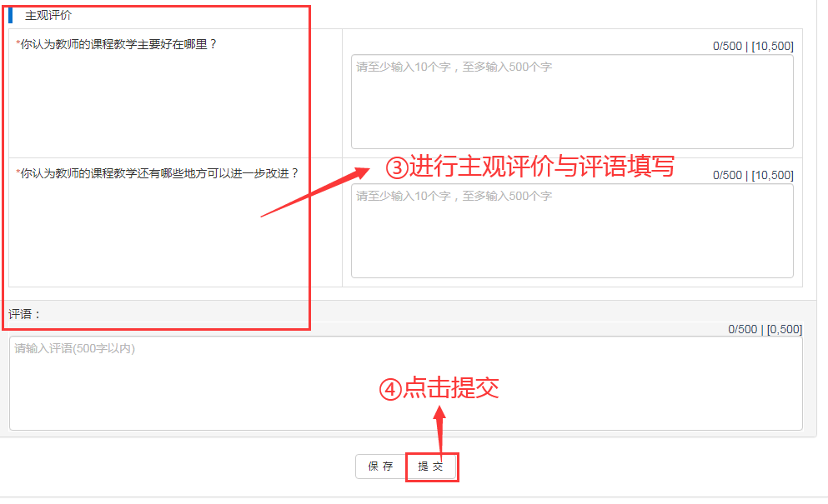Click the question about 还有哪些地方可以进一步改进
This screenshot has height=504, width=828.
point(159,173)
